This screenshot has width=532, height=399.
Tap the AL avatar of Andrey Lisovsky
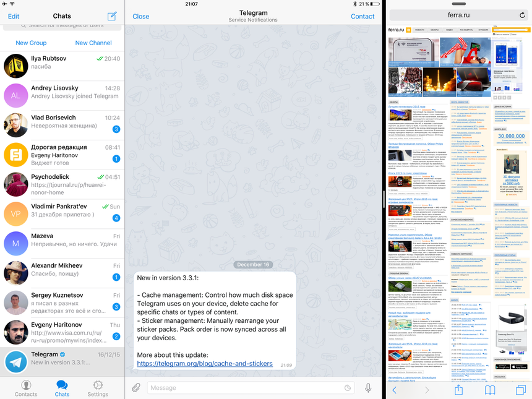[15, 95]
